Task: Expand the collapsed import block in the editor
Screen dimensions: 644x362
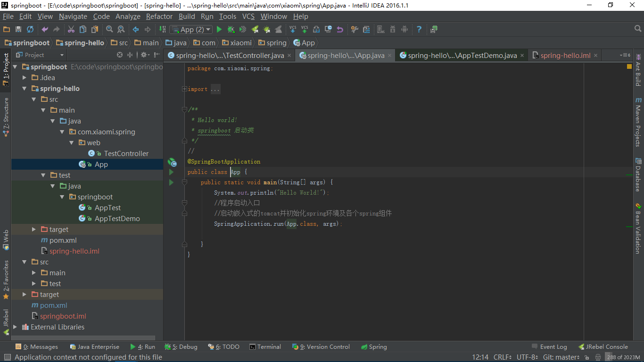Action: point(184,89)
